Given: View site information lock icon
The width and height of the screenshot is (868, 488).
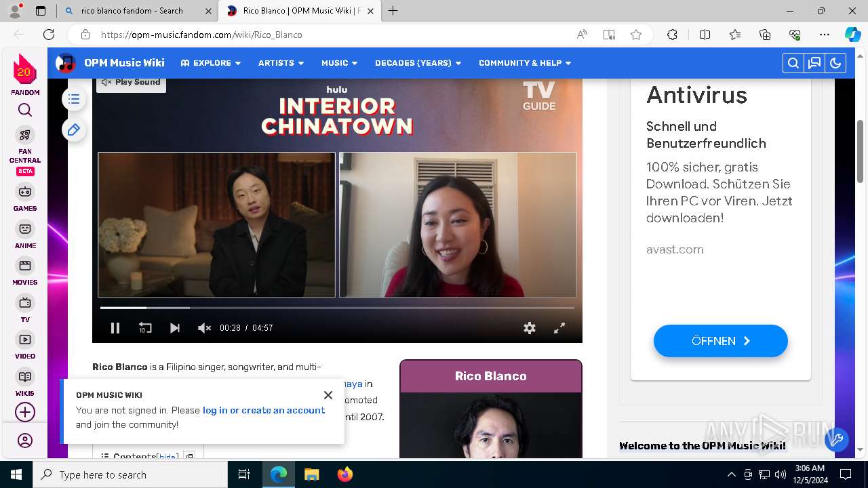Looking at the screenshot, I should tap(85, 35).
